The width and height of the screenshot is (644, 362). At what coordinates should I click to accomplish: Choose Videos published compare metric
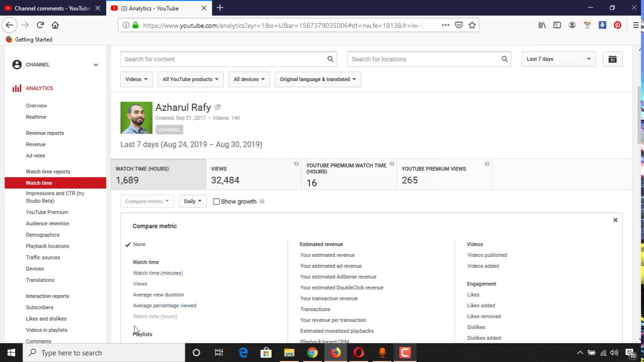[x=487, y=255]
